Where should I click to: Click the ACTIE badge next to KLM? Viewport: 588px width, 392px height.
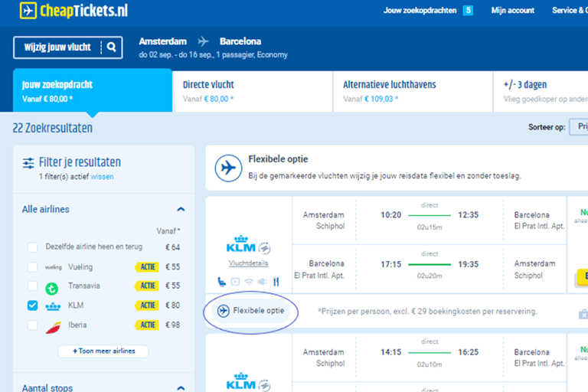pos(147,305)
